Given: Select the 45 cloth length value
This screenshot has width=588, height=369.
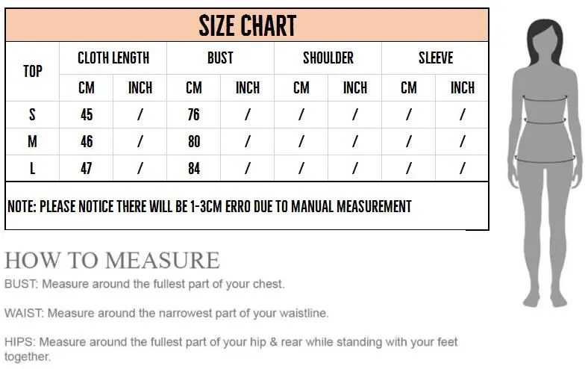Looking at the screenshot, I should pyautogui.click(x=87, y=114).
